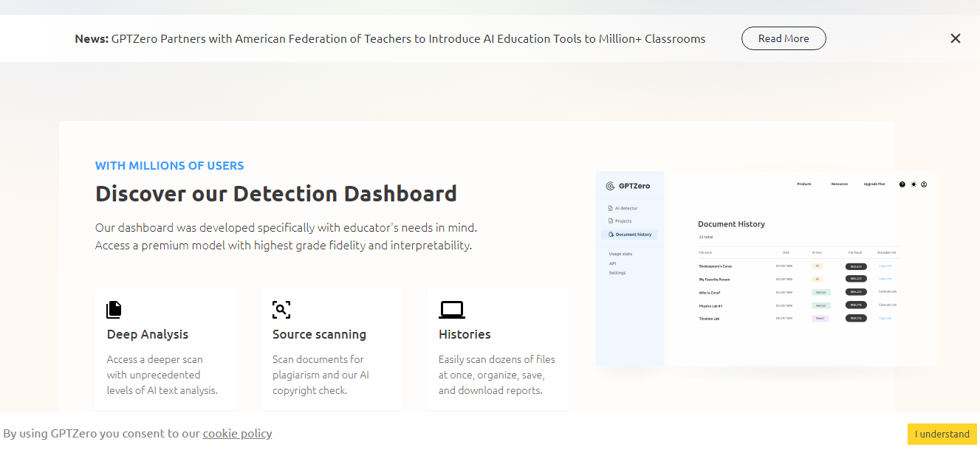Click the I understand cookie button

point(942,434)
